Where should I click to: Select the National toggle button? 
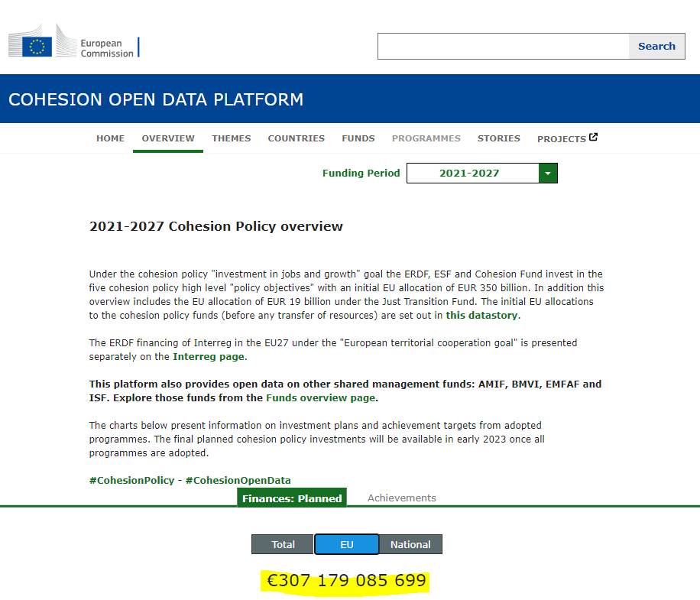pos(410,544)
